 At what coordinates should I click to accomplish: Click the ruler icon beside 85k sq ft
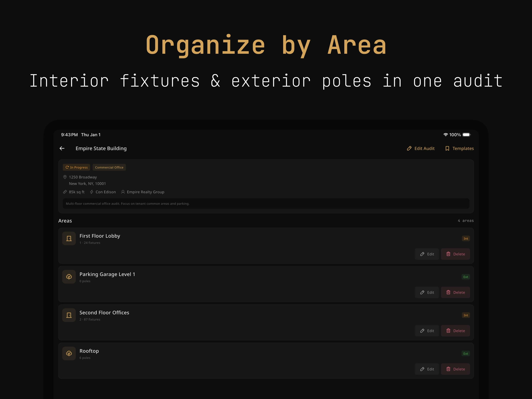tap(65, 192)
